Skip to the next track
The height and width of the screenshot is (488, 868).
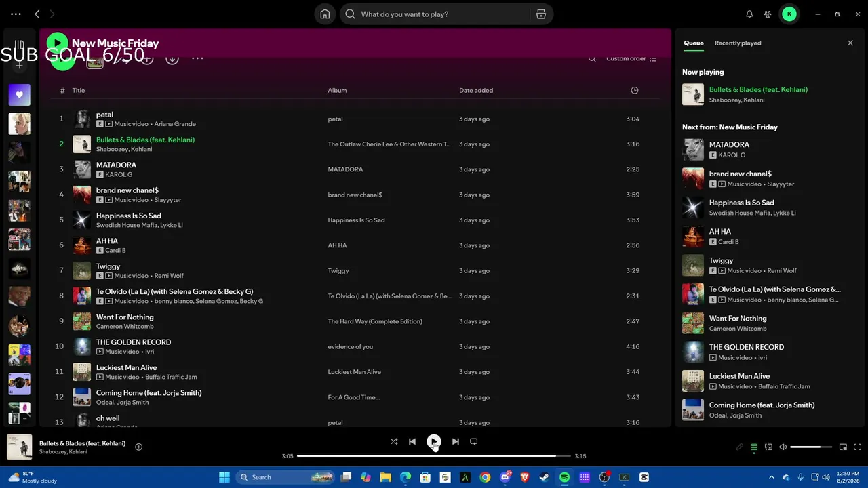pos(455,441)
